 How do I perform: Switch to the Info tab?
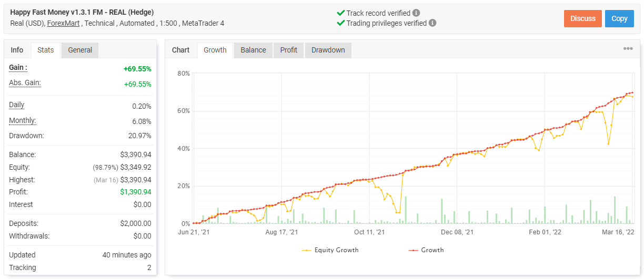coord(17,50)
